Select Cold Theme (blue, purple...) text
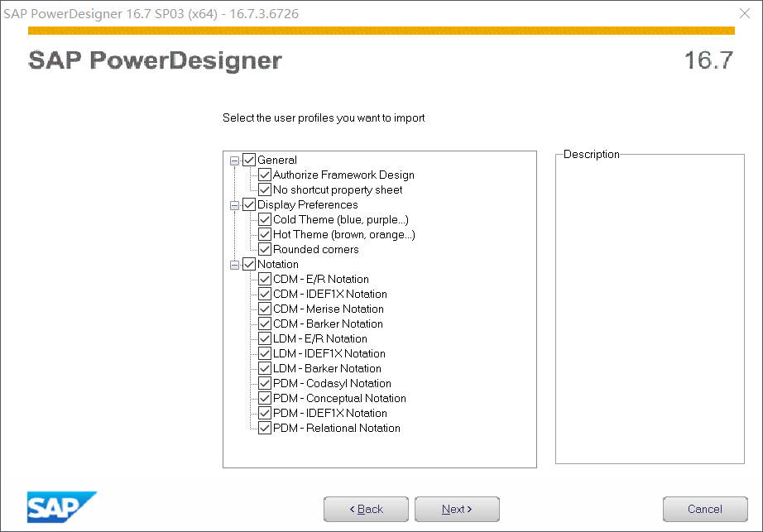The height and width of the screenshot is (532, 763). click(341, 219)
